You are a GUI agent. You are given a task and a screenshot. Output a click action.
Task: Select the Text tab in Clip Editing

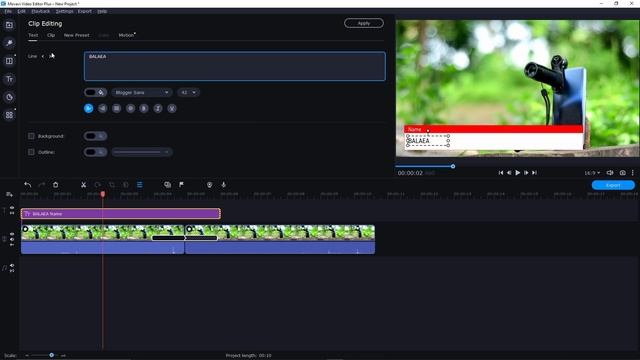point(33,36)
